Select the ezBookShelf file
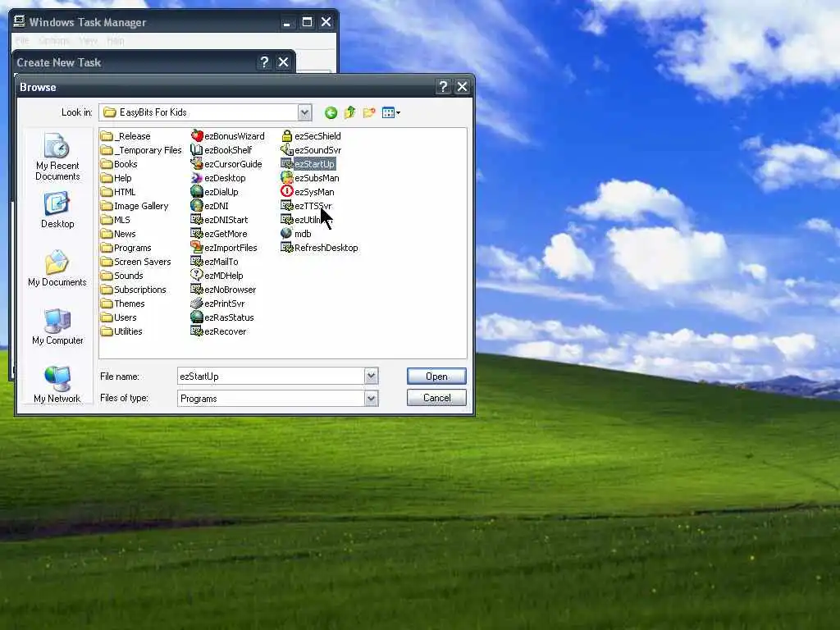Screen dimensions: 840x630 (221, 150)
